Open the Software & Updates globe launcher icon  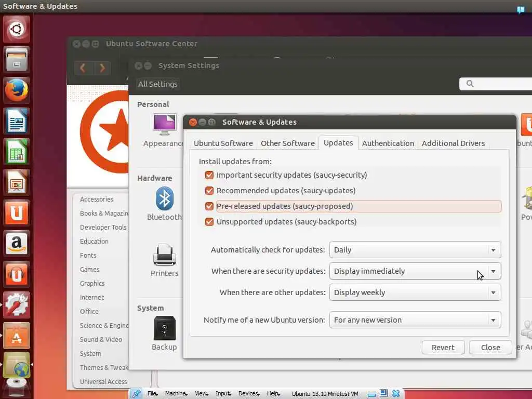[x=17, y=365]
